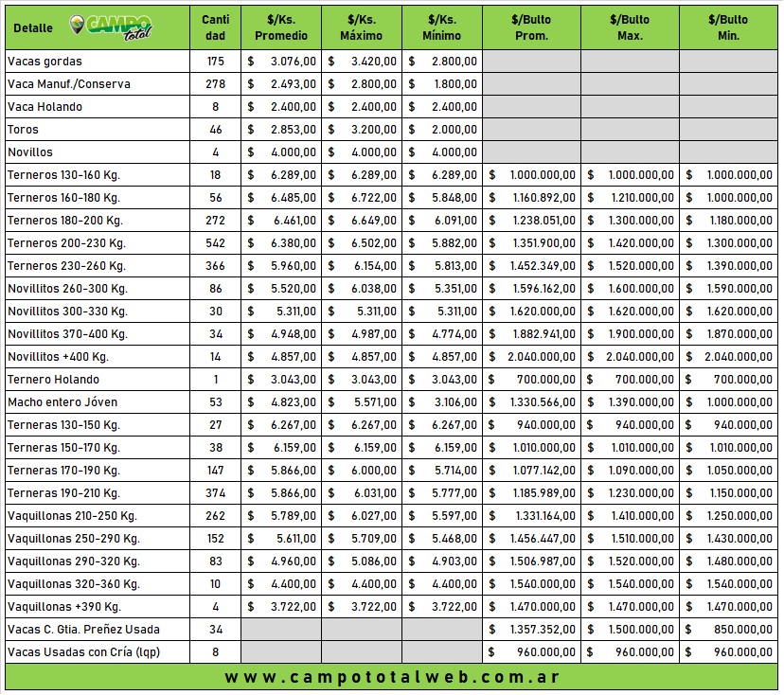Select the $/Ks. Promedio header
This screenshot has height=695, width=784.
click(281, 27)
